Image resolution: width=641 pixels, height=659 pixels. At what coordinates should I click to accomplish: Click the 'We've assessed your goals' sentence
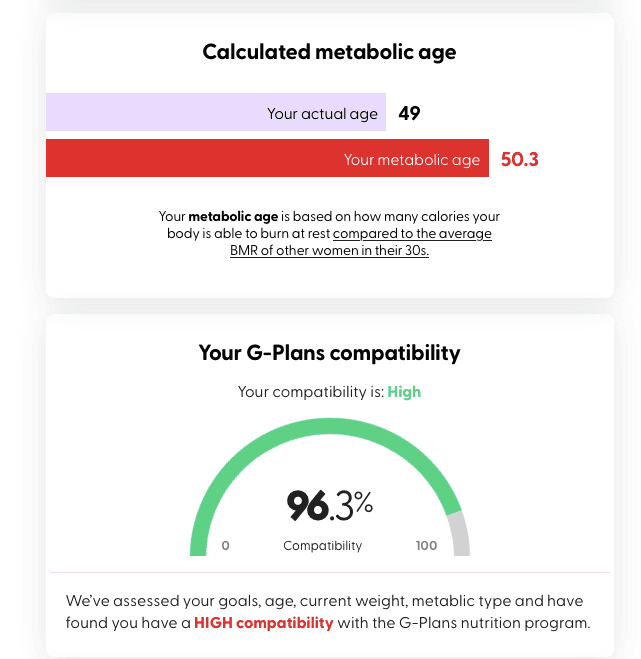click(x=328, y=612)
